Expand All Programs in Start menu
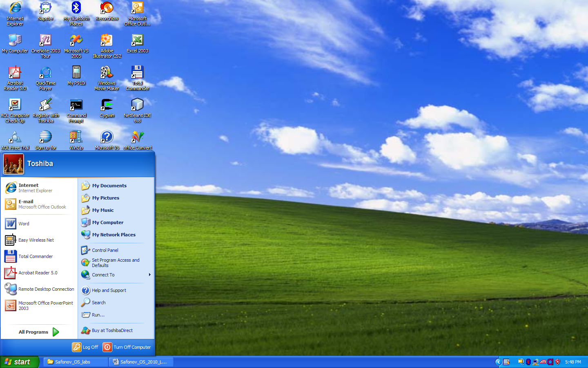The width and height of the screenshot is (588, 368). (39, 332)
